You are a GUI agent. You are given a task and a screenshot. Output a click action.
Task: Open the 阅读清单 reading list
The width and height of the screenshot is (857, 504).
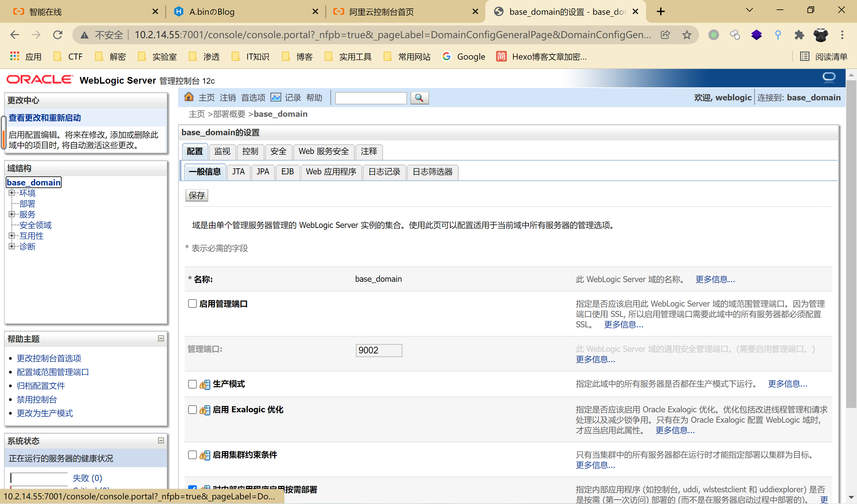(x=823, y=57)
